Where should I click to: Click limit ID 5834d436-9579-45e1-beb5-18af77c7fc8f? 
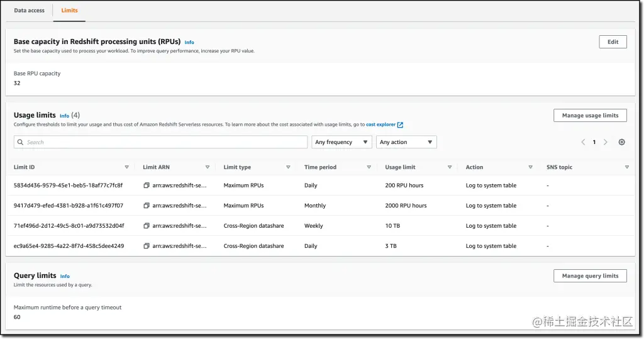point(68,186)
